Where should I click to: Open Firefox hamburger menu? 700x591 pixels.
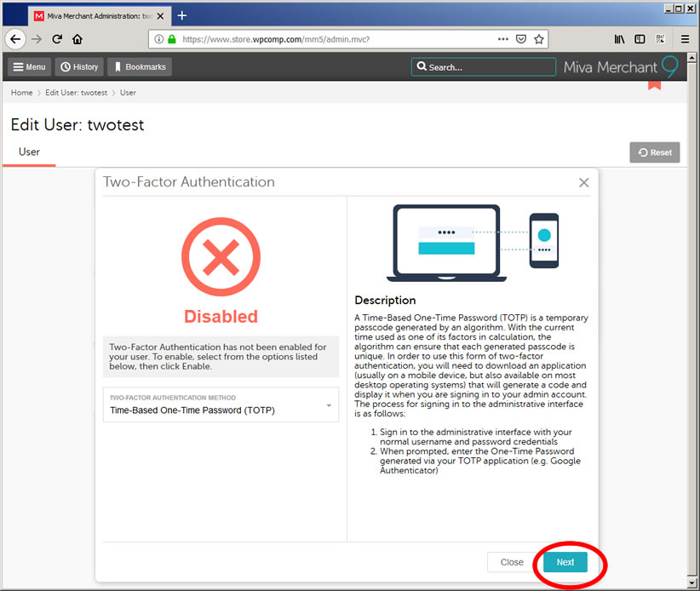(x=685, y=39)
